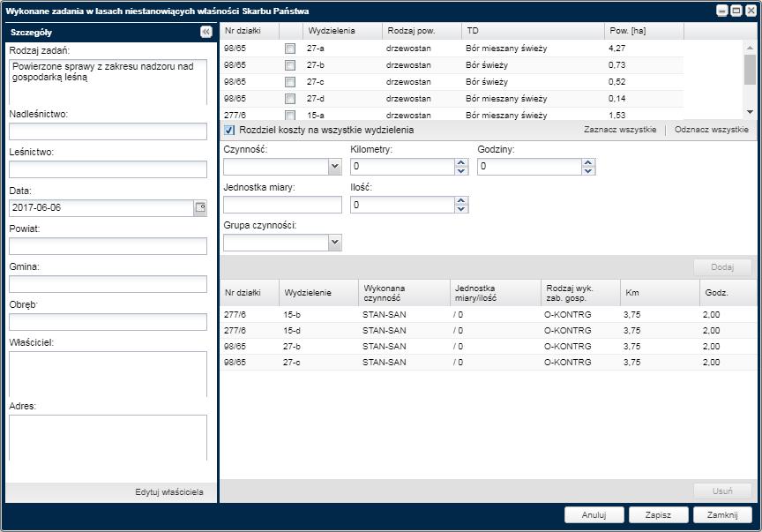Sort by Rodzaj wyk. zab. gosp. header
The image size is (762, 532).
tap(580, 293)
